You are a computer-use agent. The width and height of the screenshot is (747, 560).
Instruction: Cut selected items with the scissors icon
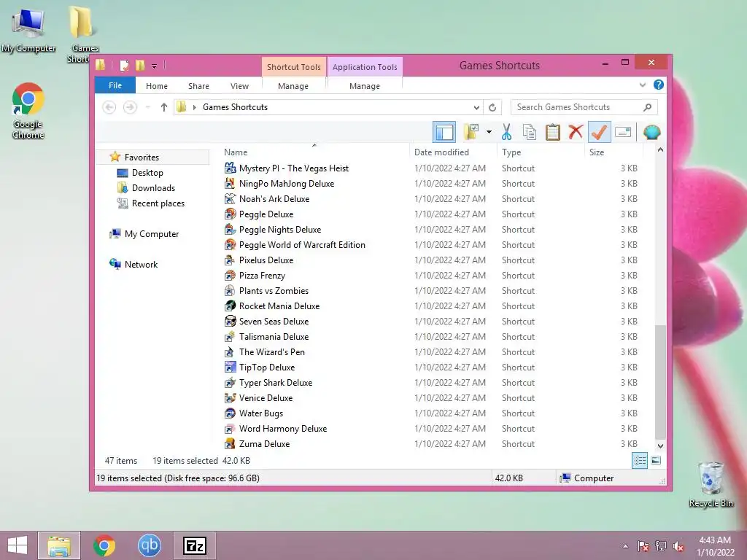pos(506,132)
